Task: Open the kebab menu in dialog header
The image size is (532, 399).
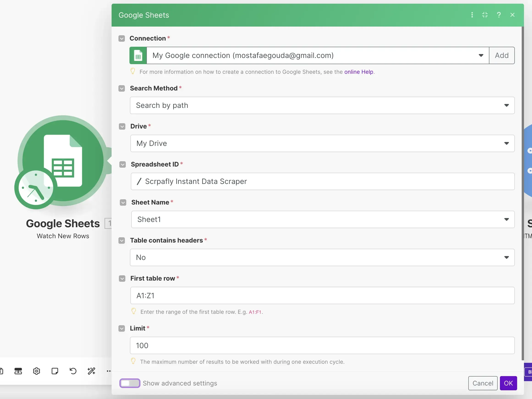Action: tap(472, 15)
